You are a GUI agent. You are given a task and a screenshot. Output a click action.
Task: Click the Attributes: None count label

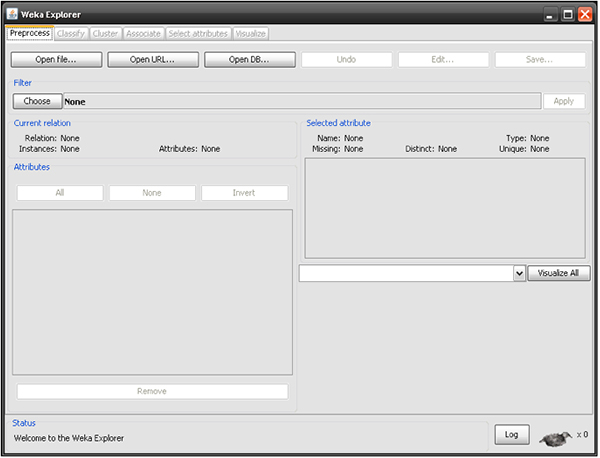189,149
